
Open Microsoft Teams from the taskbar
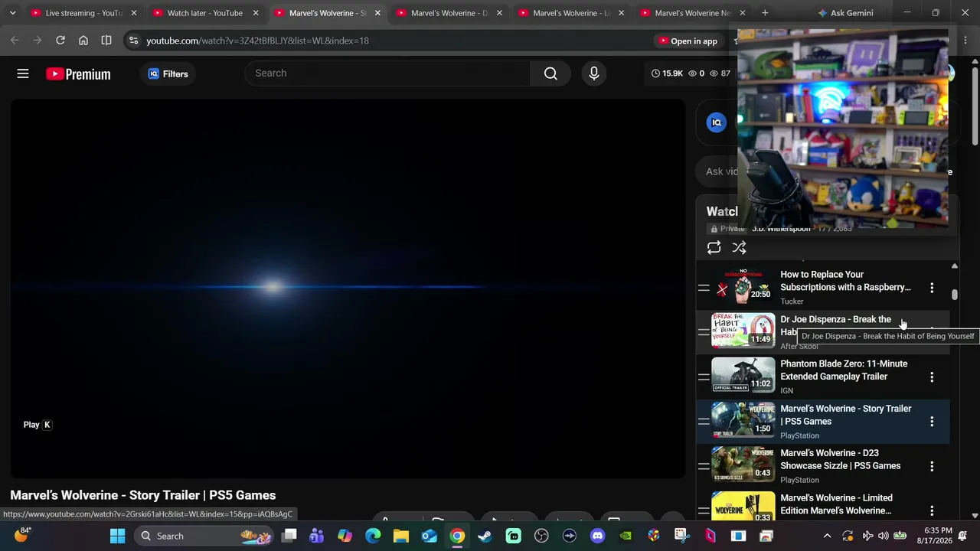coord(316,536)
